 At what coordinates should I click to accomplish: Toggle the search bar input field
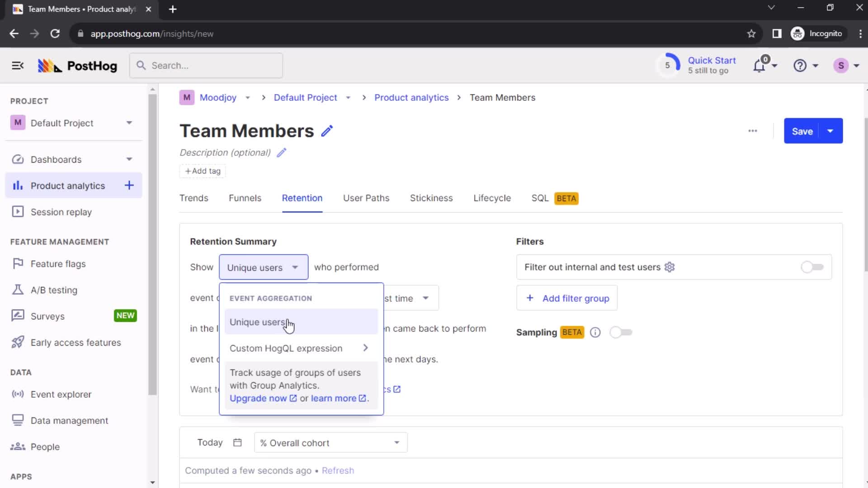206,66
